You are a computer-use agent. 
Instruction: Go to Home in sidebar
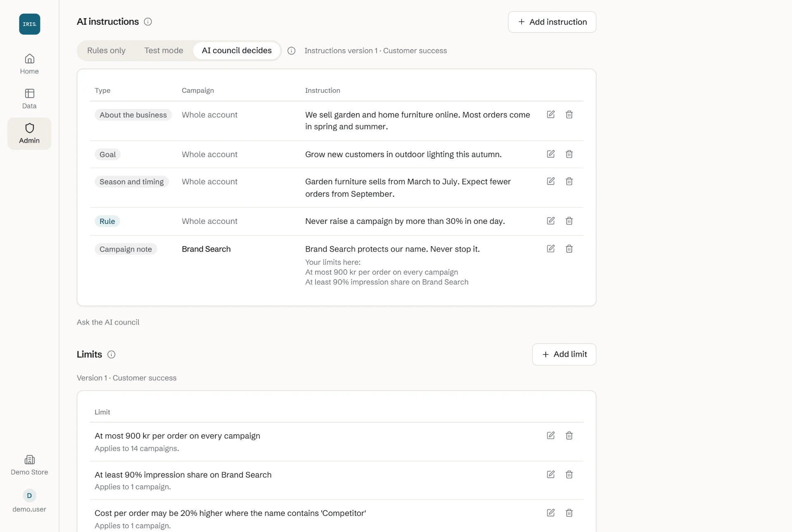[29, 64]
